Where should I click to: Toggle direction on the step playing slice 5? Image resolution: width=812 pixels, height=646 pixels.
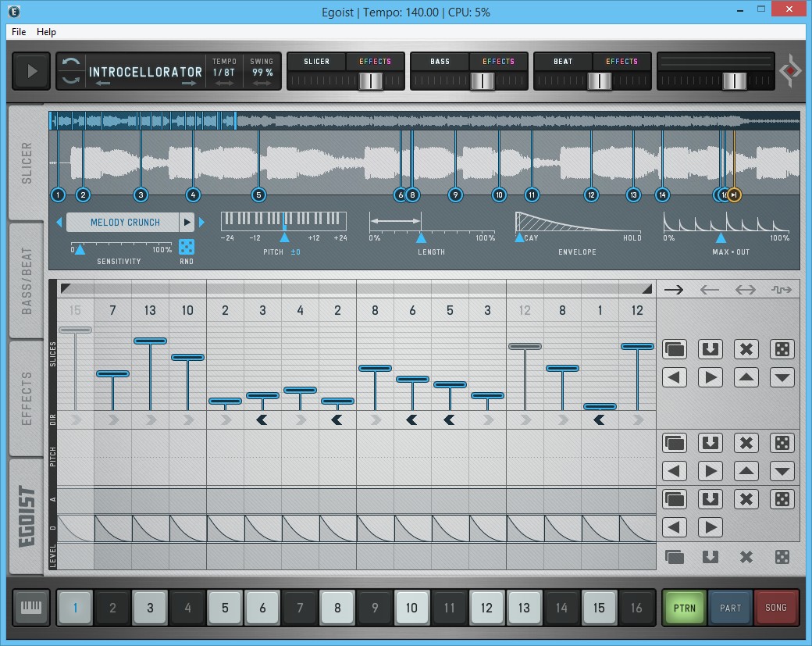pyautogui.click(x=450, y=419)
